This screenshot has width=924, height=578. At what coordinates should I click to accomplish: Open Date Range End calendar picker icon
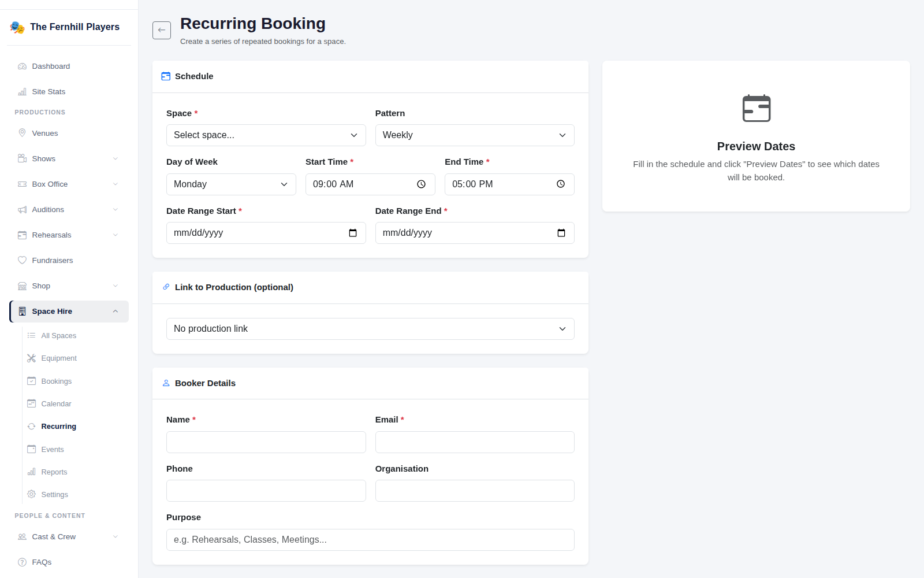click(x=561, y=233)
